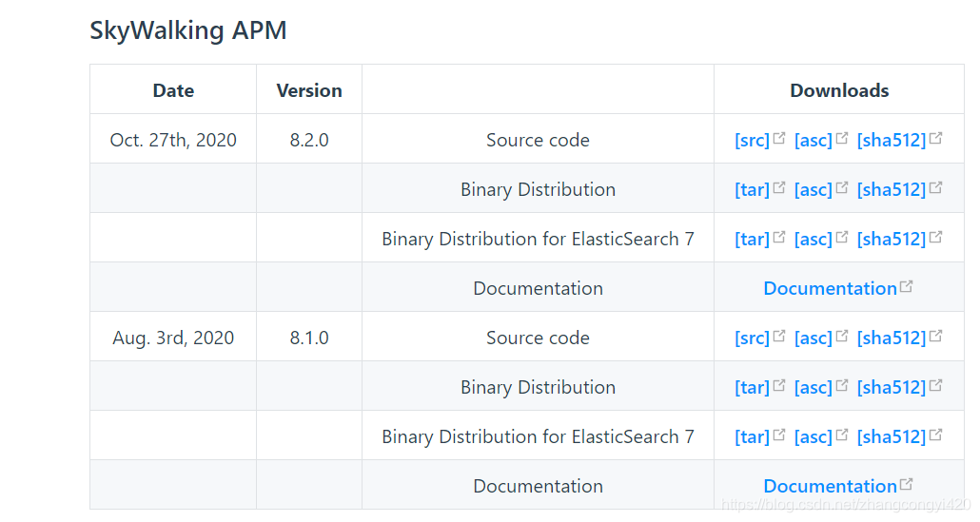Click external-link icon after 8.2.0 Source code [sha512]
Screen dimensions: 980x522
click(935, 138)
